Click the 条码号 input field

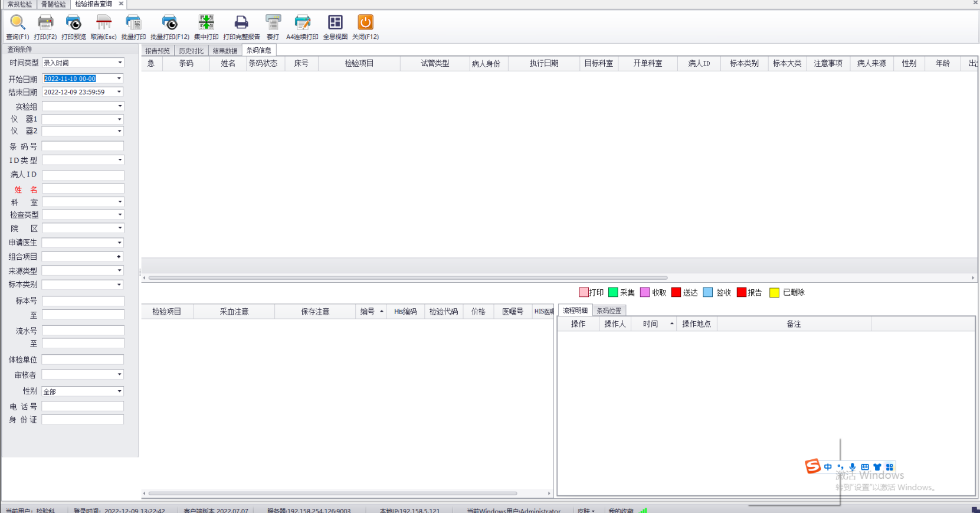coord(83,146)
